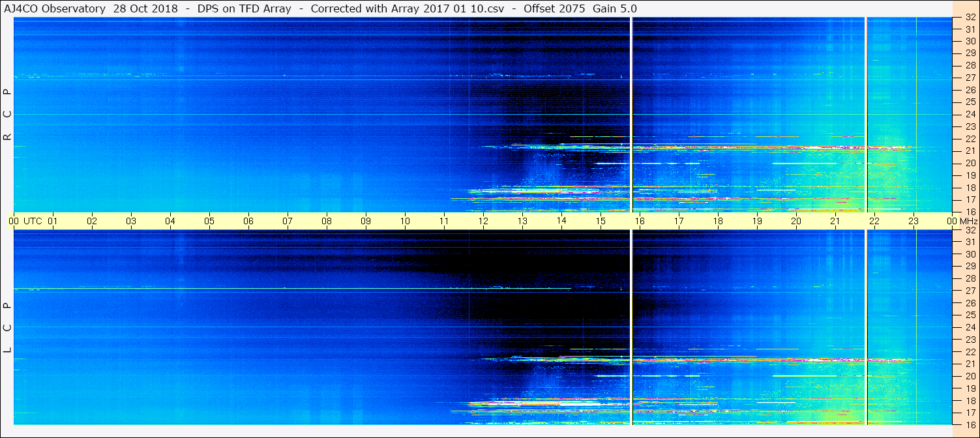Click the 'UTC' label on time axis
Screen dimensions: 980x438
coord(33,221)
